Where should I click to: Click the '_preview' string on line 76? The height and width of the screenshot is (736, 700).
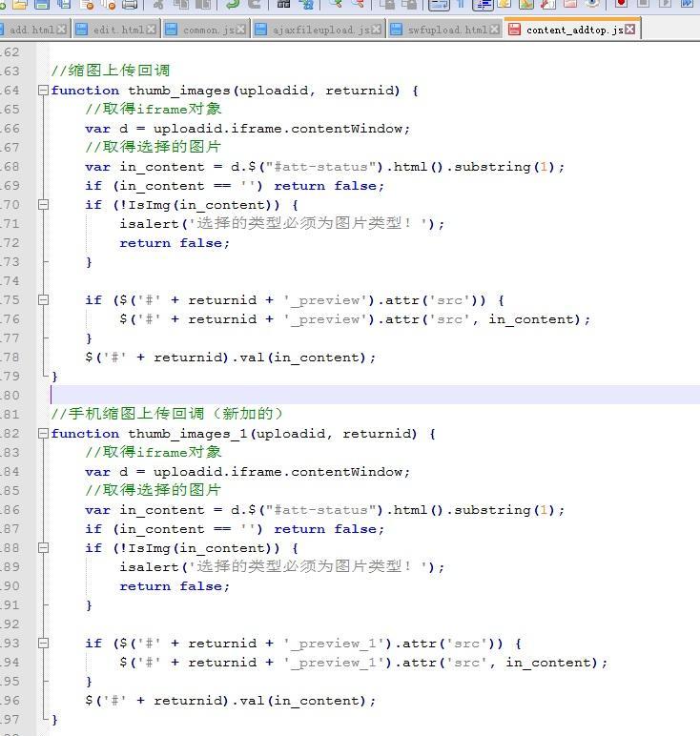tap(327, 319)
